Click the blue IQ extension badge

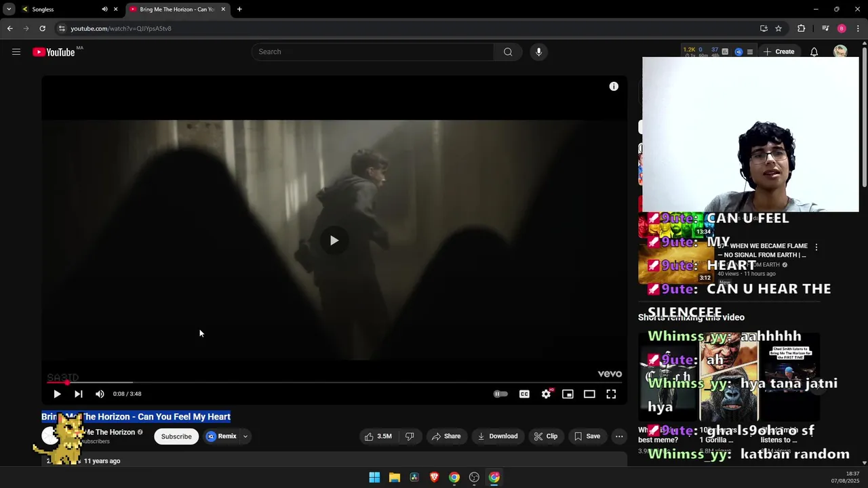[738, 52]
